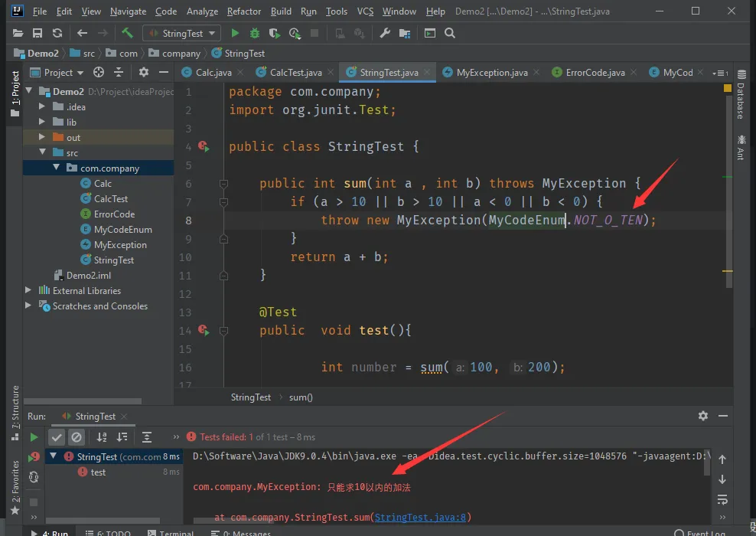Expand the External Libraries tree node

point(28,290)
